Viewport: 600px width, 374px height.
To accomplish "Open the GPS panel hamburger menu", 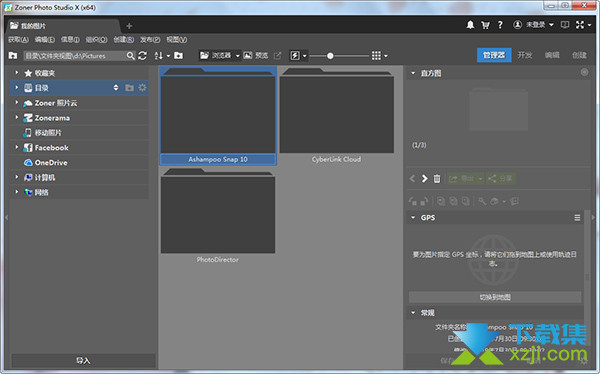I will click(x=577, y=217).
